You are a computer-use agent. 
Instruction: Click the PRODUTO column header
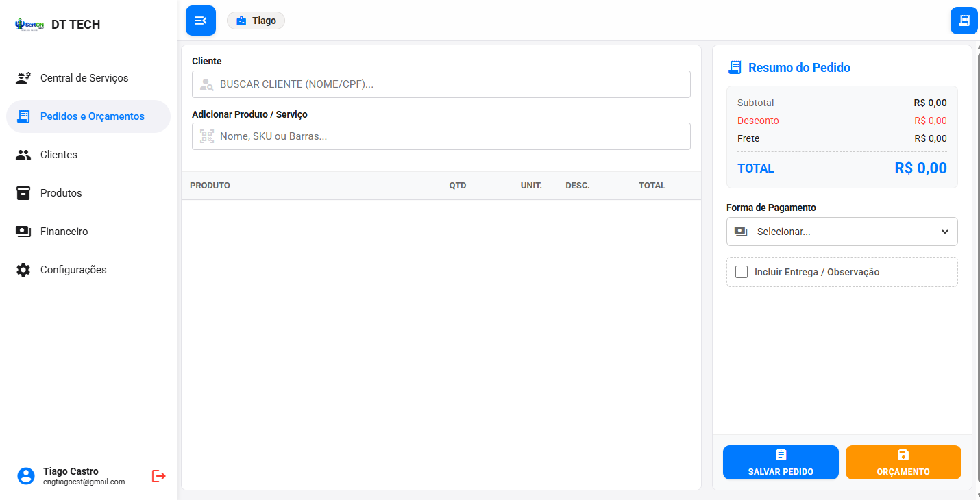point(210,186)
